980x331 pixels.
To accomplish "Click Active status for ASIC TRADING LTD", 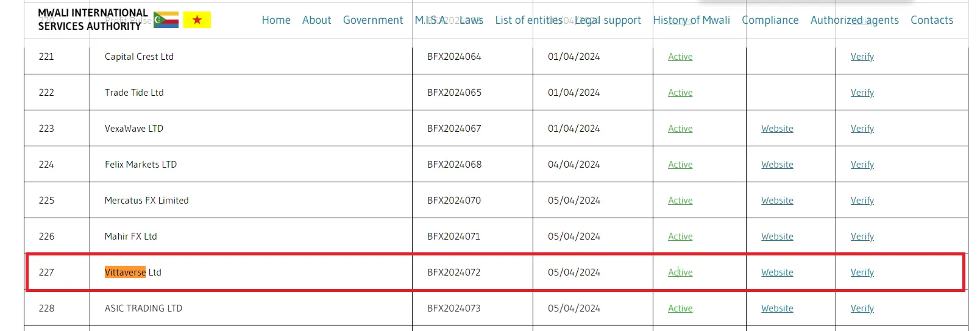I will coord(680,308).
